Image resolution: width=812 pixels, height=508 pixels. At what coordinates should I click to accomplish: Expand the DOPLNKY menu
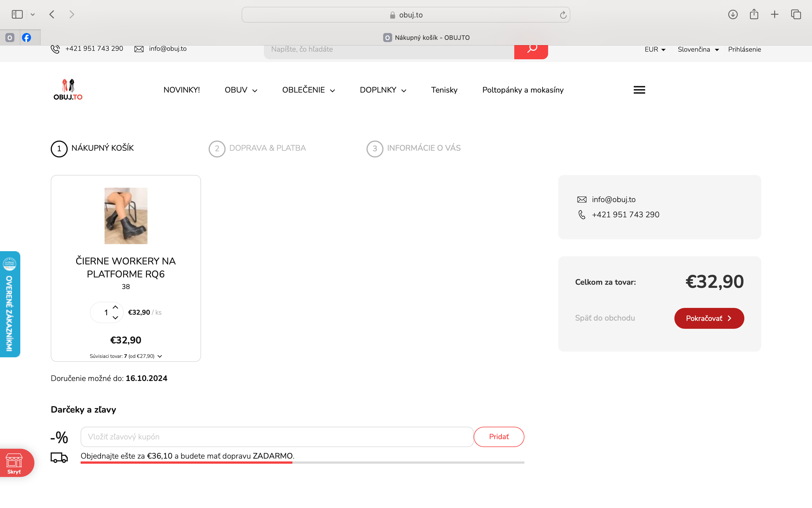[383, 90]
